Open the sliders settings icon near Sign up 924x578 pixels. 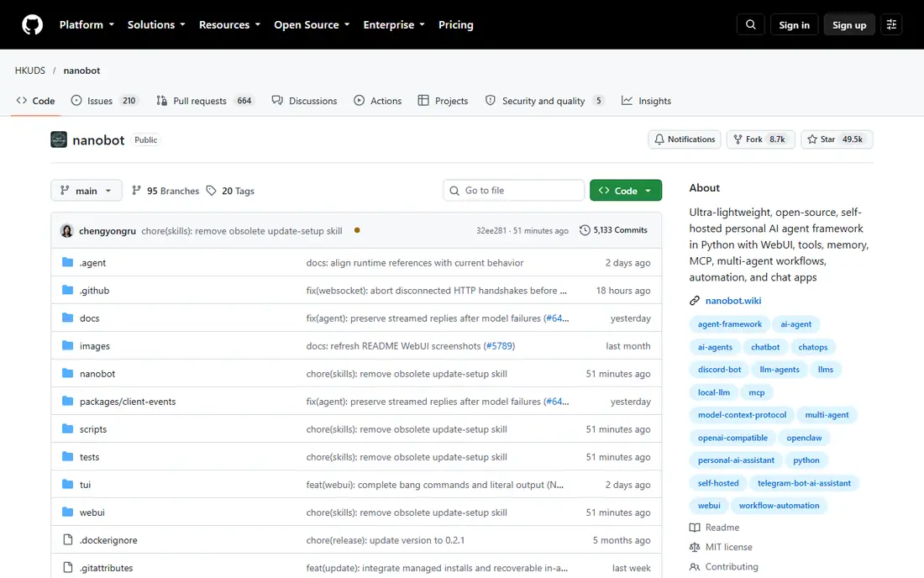point(891,24)
